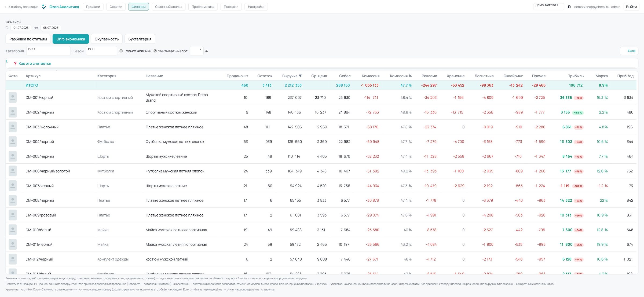Switch to the Остатки navigation tab
The image size is (644, 297).
116,7
